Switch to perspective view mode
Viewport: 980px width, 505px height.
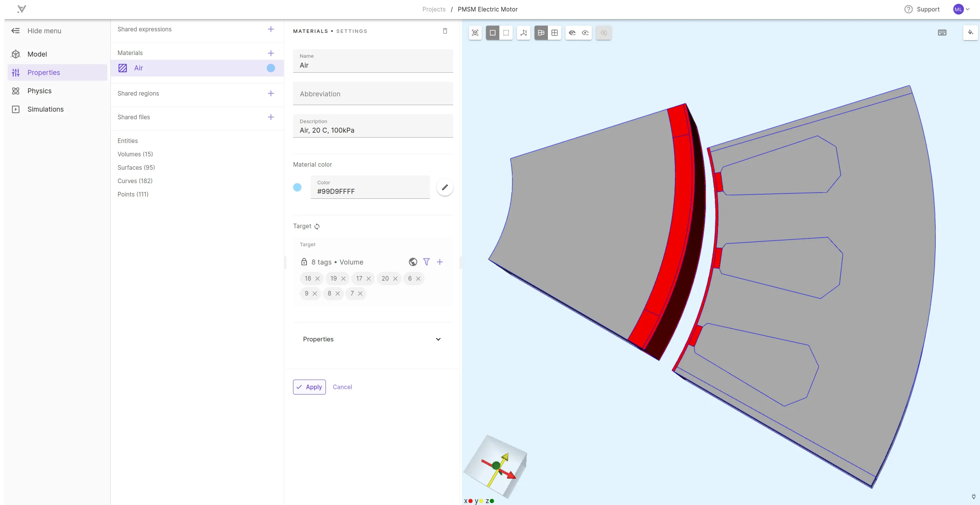click(x=541, y=33)
